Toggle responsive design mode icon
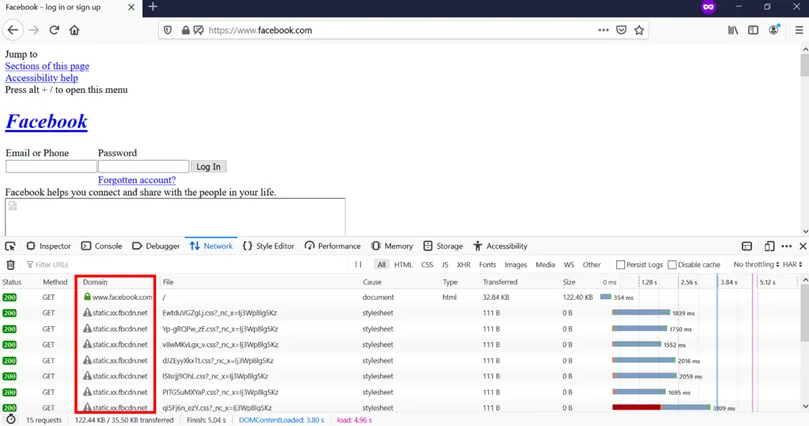 [x=769, y=246]
